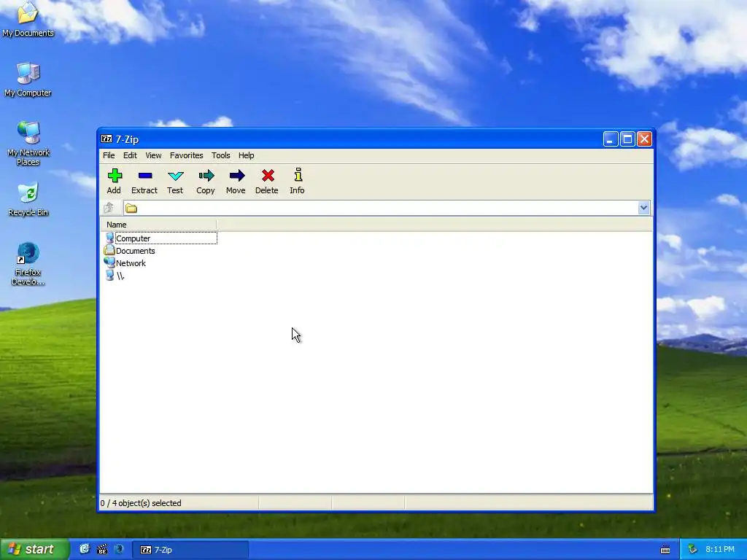
Task: Open the address bar dropdown arrow
Action: click(643, 208)
